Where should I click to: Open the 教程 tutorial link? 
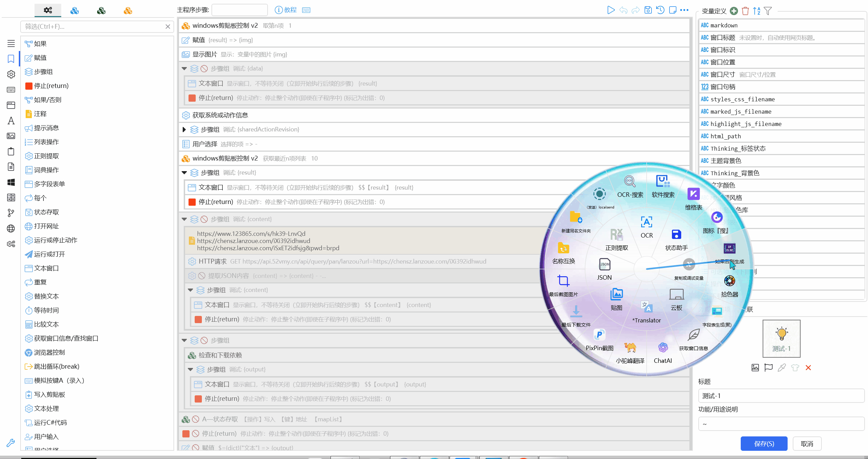tap(286, 10)
